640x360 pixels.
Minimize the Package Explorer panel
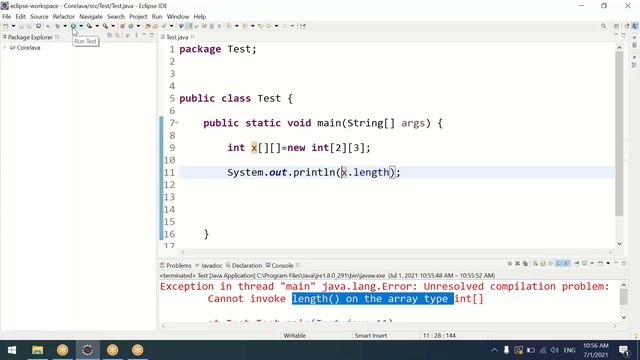(144, 36)
